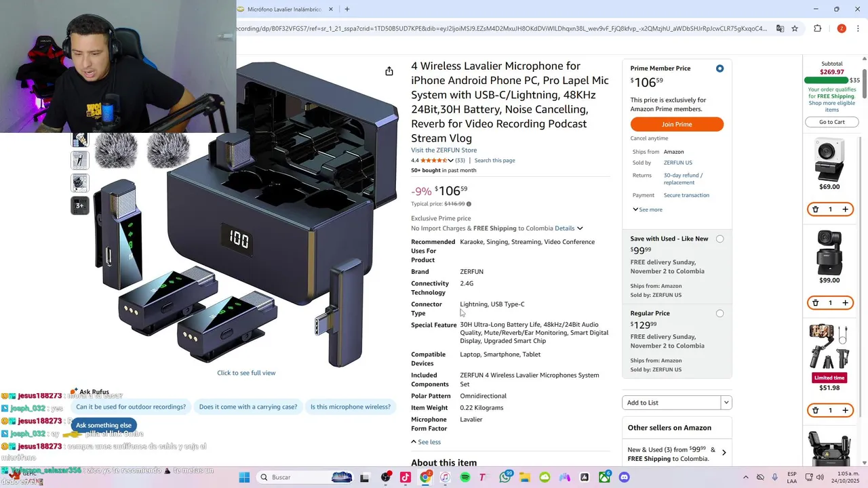Click the ESP LAA language indicator
868x488 pixels.
click(792, 477)
